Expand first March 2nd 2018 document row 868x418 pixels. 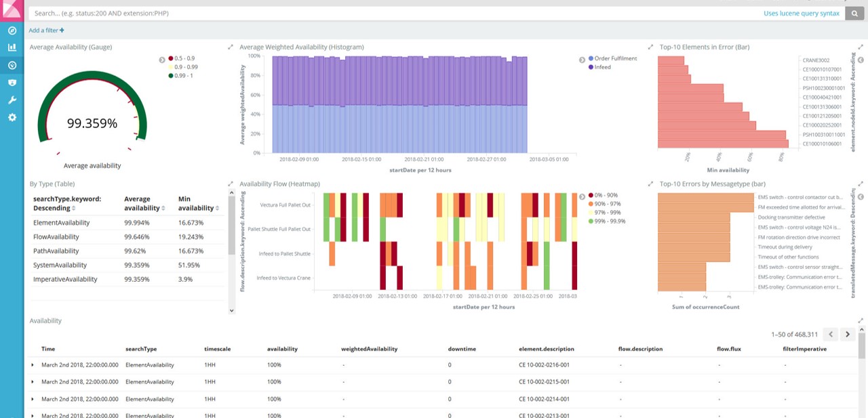[x=33, y=364]
